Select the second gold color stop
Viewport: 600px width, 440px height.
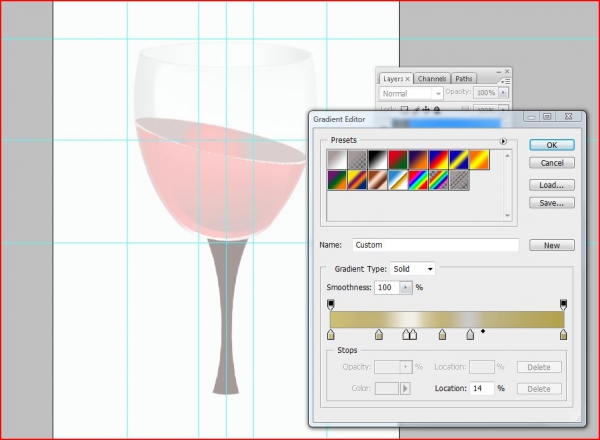tap(379, 335)
